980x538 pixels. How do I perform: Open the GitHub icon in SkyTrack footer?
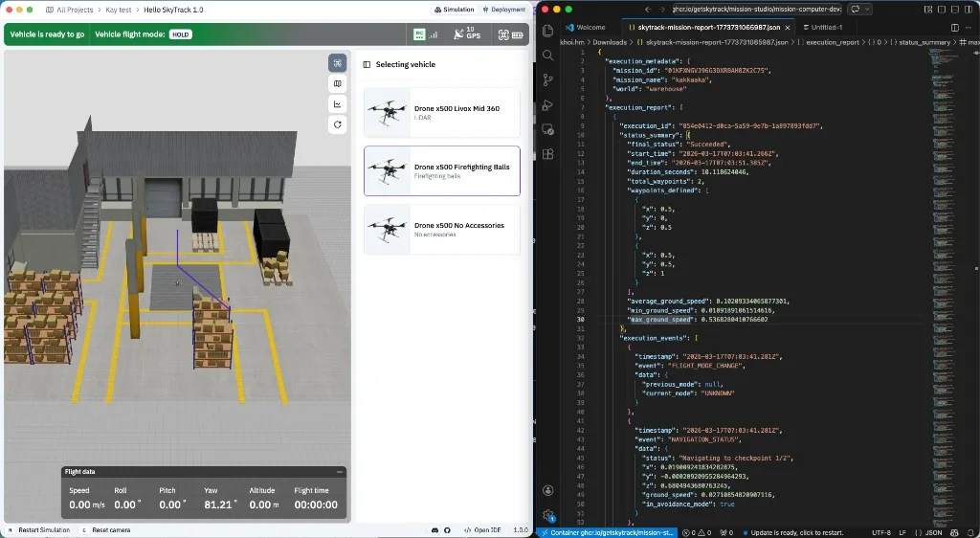point(448,530)
